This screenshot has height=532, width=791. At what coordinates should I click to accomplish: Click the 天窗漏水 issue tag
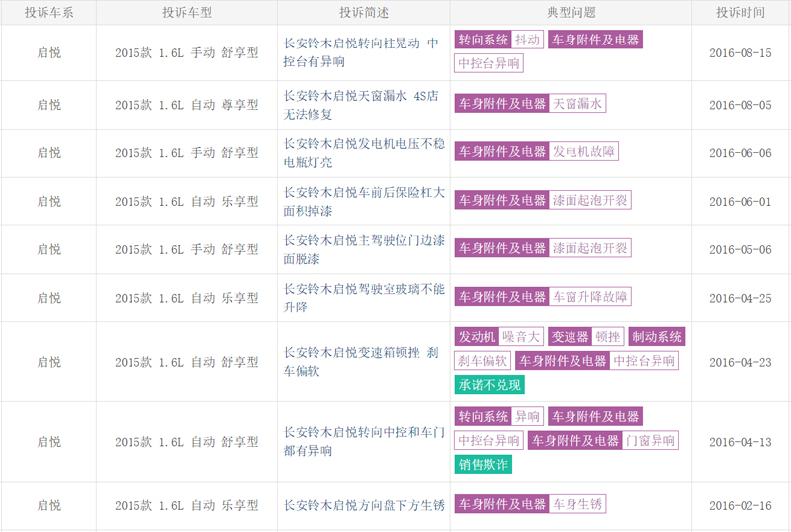[577, 104]
